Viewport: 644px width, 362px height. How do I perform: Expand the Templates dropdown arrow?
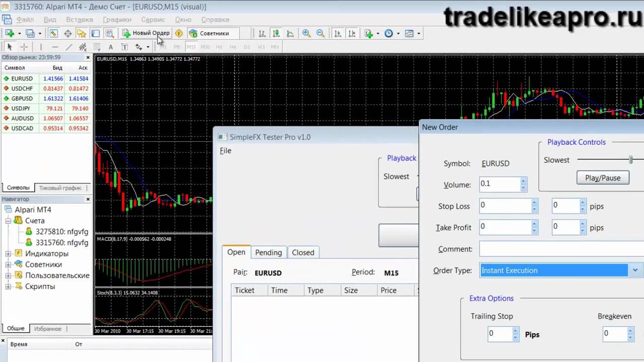(x=419, y=34)
